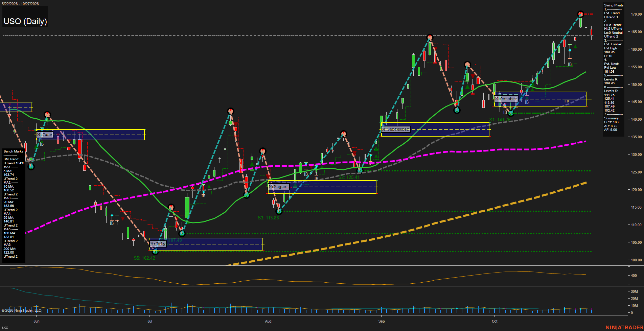The height and width of the screenshot is (331, 644).
Task: Click the "200 MA:" label in Bench Marks
Action: coord(9,249)
